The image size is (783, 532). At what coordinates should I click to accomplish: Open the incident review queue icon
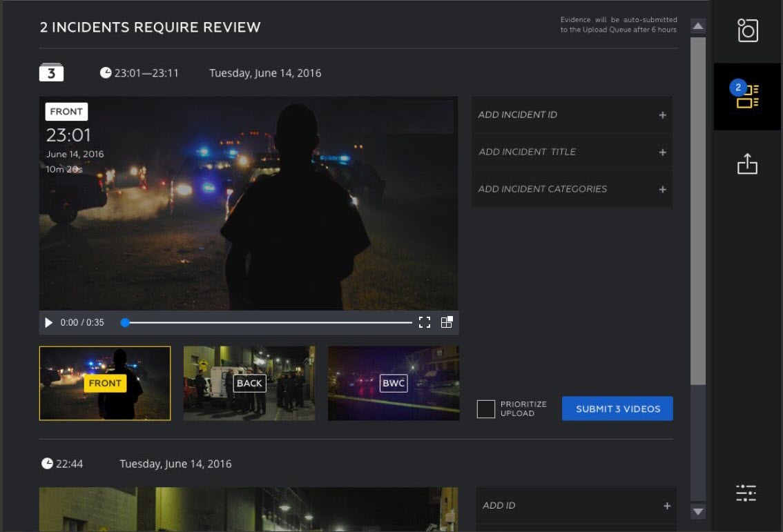coord(748,96)
